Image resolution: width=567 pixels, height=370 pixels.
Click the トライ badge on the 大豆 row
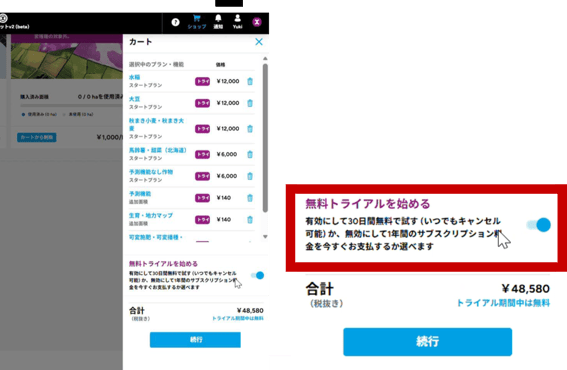pyautogui.click(x=202, y=103)
